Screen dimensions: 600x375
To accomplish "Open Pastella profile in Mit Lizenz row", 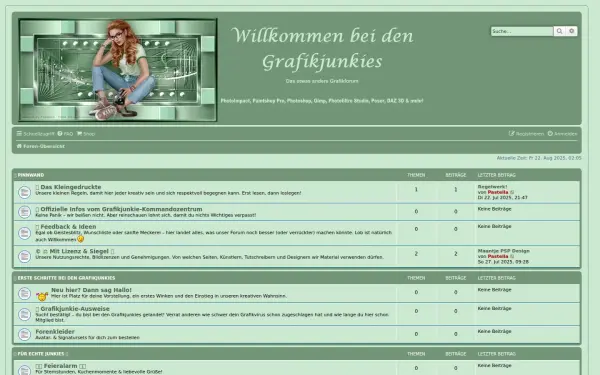I will click(x=498, y=256).
